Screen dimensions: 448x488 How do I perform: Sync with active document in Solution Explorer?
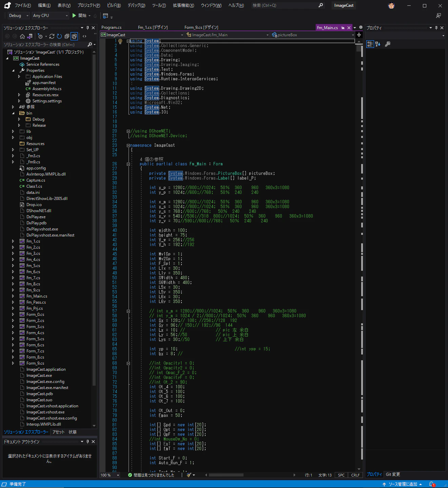coord(52,36)
